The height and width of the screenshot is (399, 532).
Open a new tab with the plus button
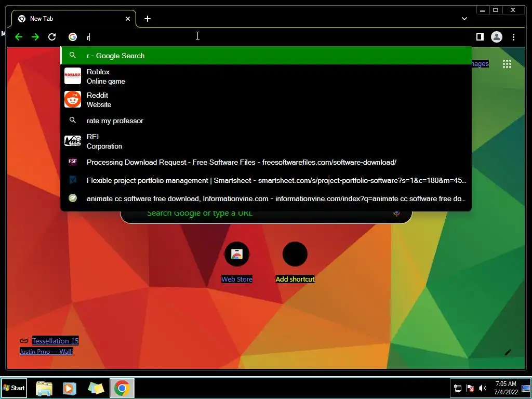tap(147, 19)
